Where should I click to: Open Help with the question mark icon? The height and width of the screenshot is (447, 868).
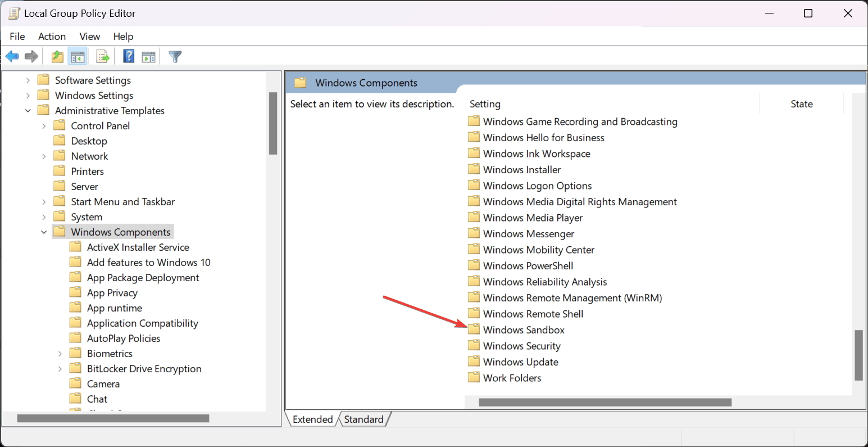[129, 56]
